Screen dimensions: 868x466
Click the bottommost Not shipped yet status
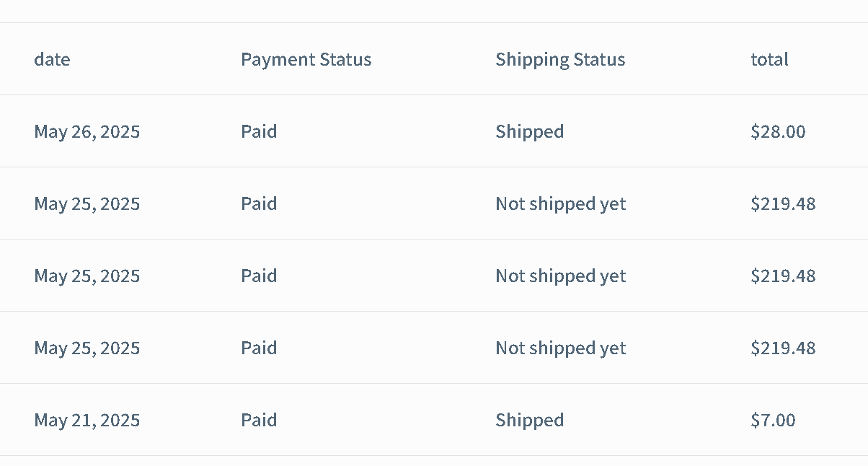560,348
